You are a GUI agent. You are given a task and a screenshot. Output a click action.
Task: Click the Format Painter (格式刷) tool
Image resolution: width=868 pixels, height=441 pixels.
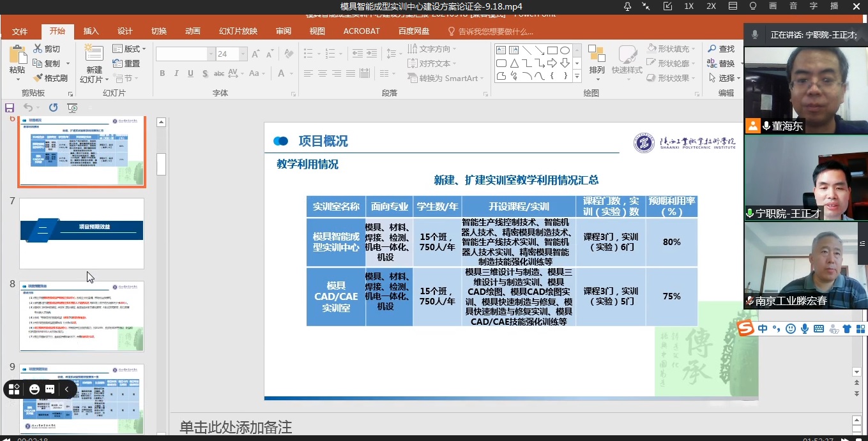click(50, 78)
